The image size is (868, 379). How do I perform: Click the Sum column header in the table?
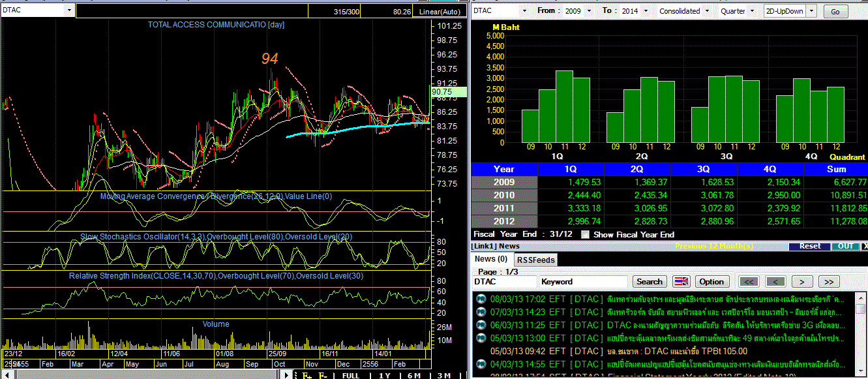(836, 169)
